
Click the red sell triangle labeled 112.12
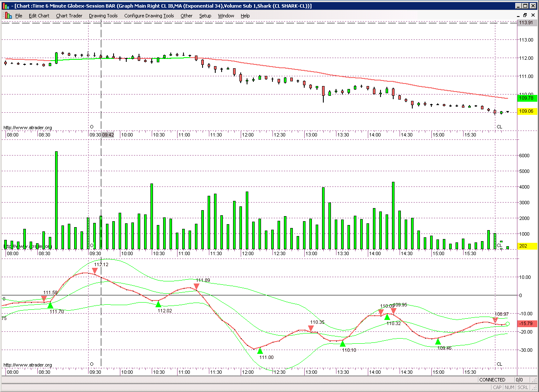[x=94, y=271]
